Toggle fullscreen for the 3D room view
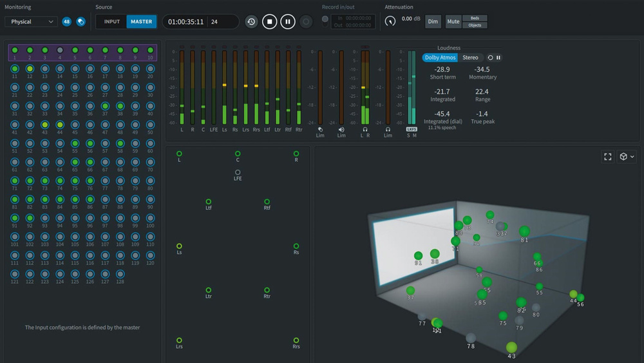 coord(608,157)
